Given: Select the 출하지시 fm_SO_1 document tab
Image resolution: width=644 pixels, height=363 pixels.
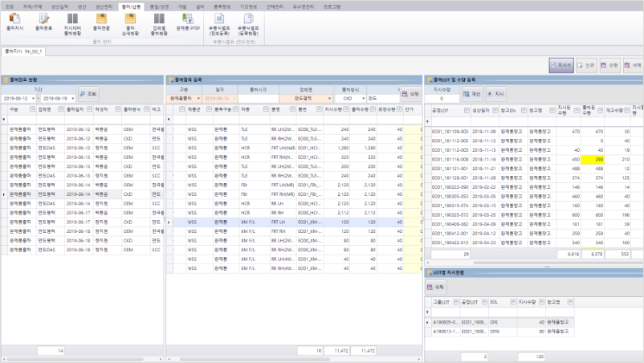Looking at the screenshot, I should 23,51.
